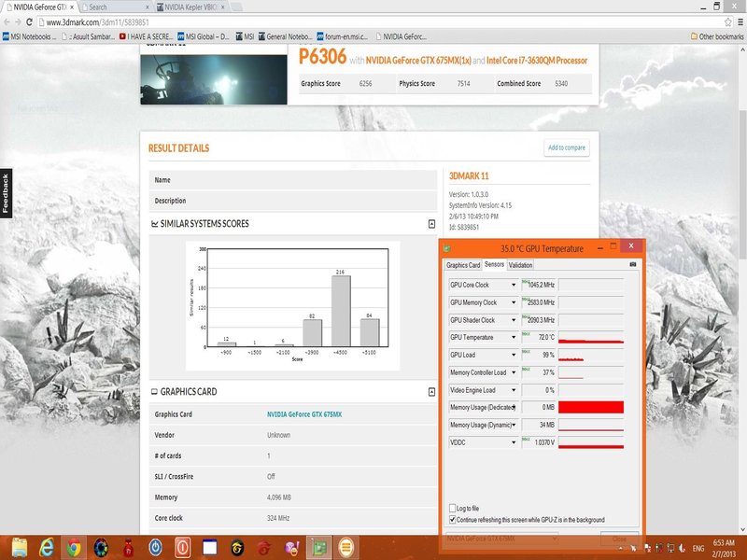747x560 pixels.
Task: Open the Feedback side tab
Action: point(6,193)
